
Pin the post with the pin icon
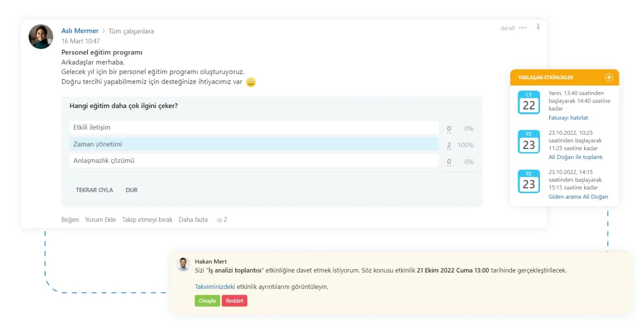click(x=538, y=27)
